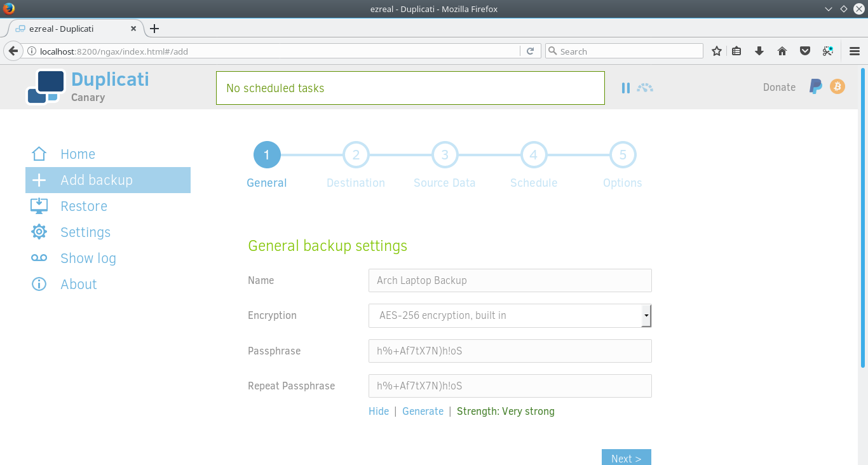This screenshot has height=465, width=868.
Task: Bookmark this page with the star
Action: coord(717,51)
